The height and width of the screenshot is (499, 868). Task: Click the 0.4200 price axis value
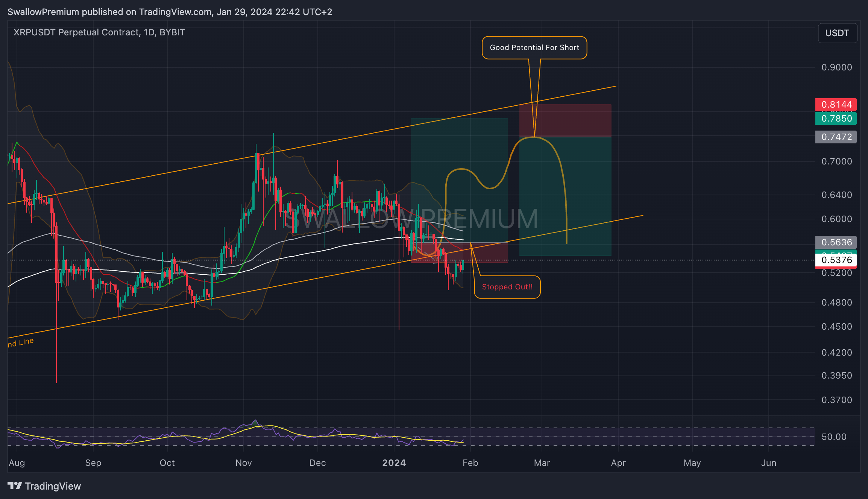(837, 353)
